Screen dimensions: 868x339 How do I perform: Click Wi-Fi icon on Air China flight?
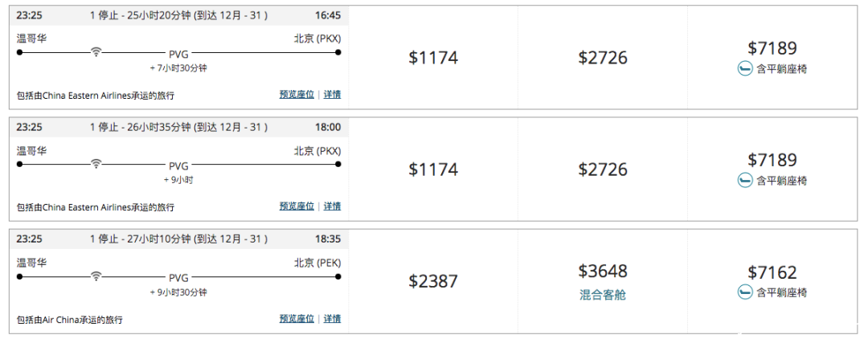(x=96, y=276)
